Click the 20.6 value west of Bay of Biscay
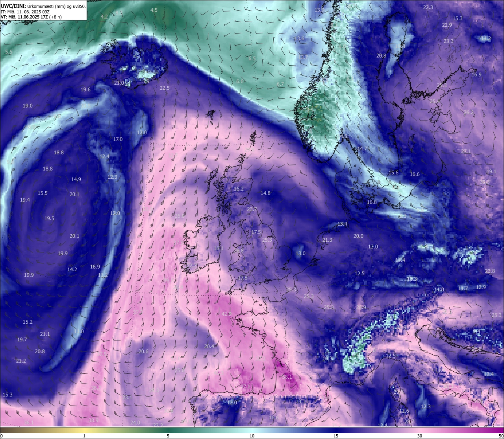The image size is (504, 439). (143, 351)
